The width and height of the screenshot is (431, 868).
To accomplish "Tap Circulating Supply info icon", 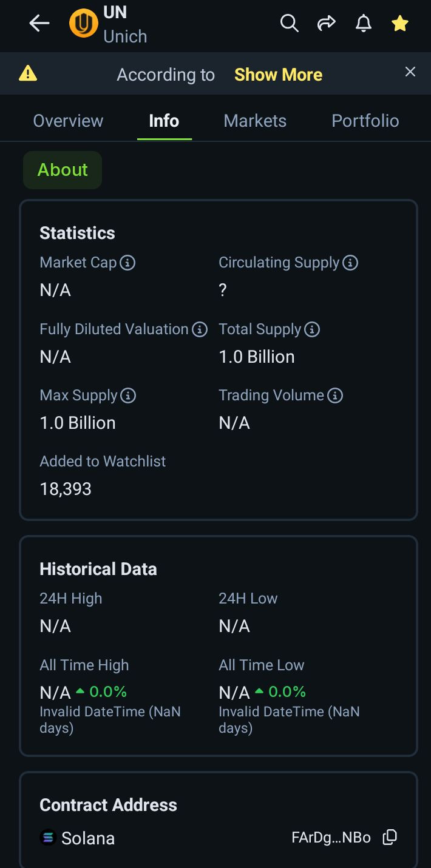I will (x=350, y=263).
